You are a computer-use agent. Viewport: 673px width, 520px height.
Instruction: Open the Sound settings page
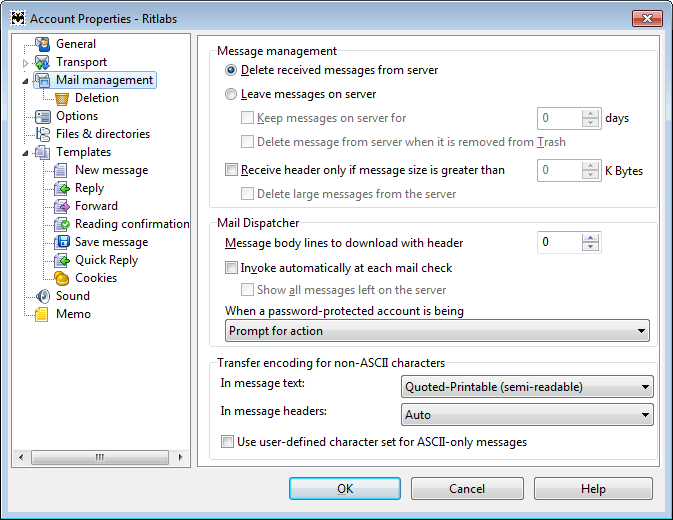tap(73, 296)
